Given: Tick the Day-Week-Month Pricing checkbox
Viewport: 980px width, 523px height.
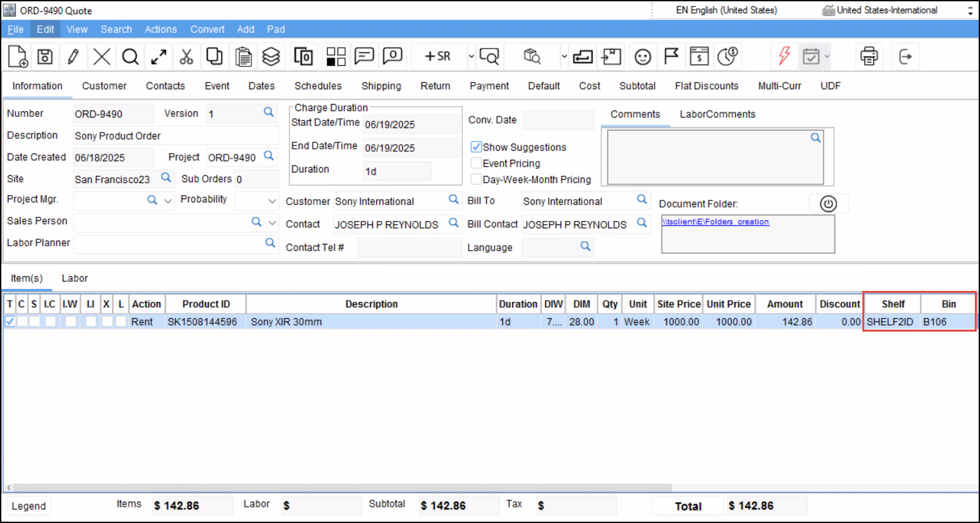Looking at the screenshot, I should click(x=476, y=180).
